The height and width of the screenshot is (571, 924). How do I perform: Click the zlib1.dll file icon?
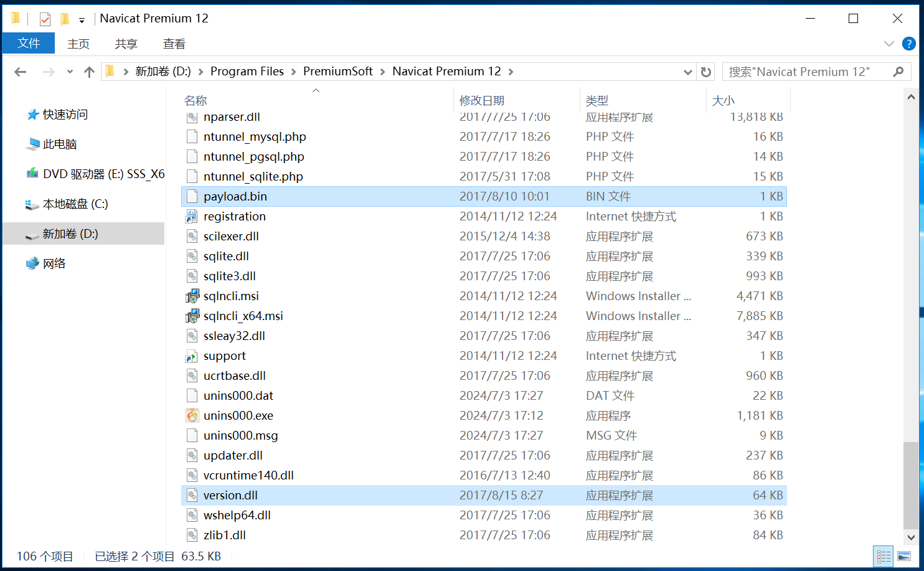192,535
